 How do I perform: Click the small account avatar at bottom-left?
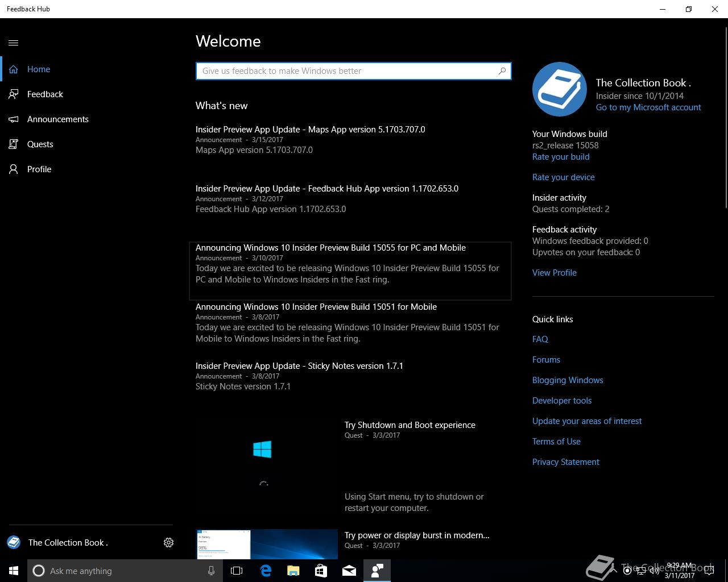pos(14,542)
